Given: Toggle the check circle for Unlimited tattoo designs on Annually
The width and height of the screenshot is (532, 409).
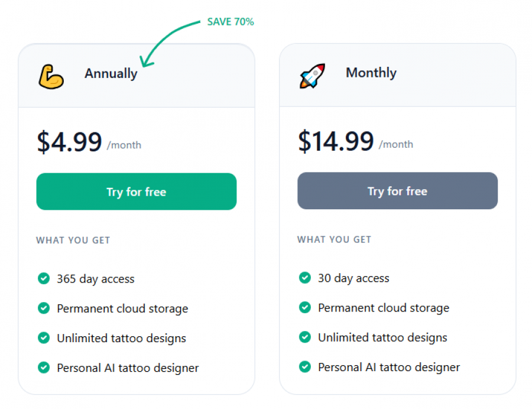Looking at the screenshot, I should [44, 338].
